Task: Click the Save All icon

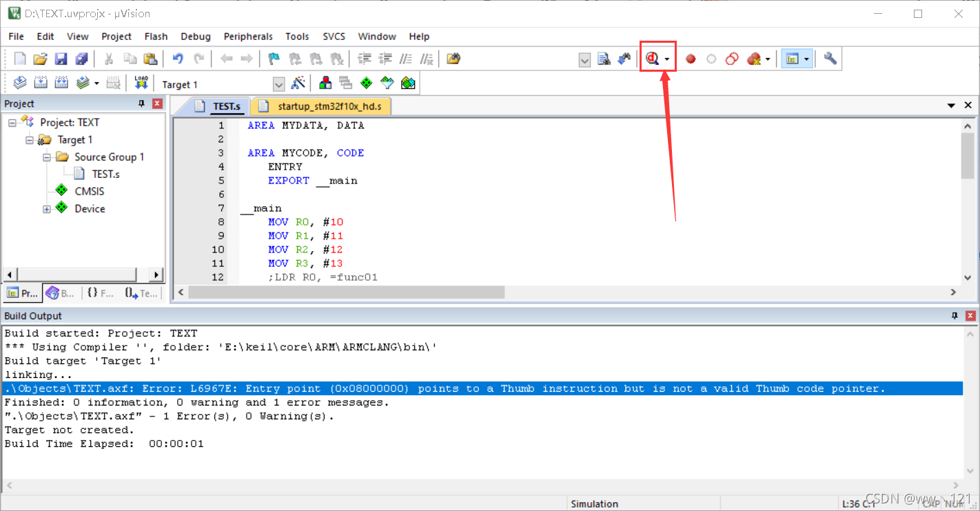Action: click(x=81, y=59)
